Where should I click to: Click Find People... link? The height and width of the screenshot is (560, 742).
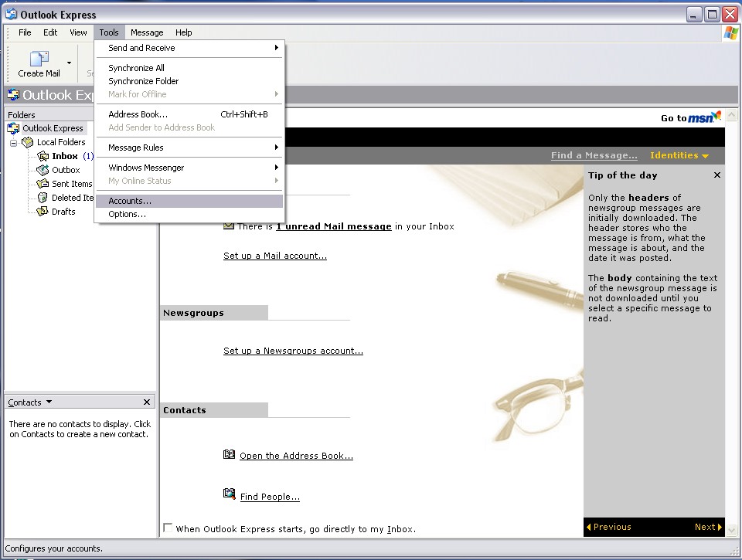pos(270,497)
